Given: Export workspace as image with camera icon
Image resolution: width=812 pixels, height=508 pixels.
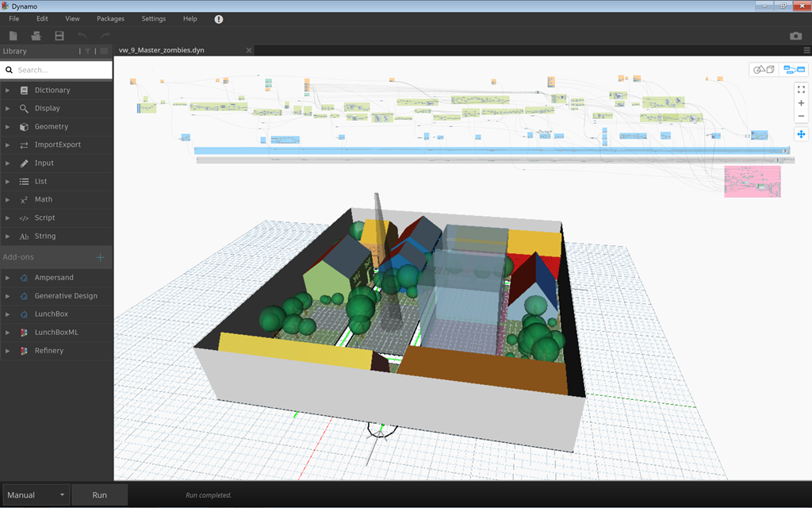Looking at the screenshot, I should (x=795, y=36).
